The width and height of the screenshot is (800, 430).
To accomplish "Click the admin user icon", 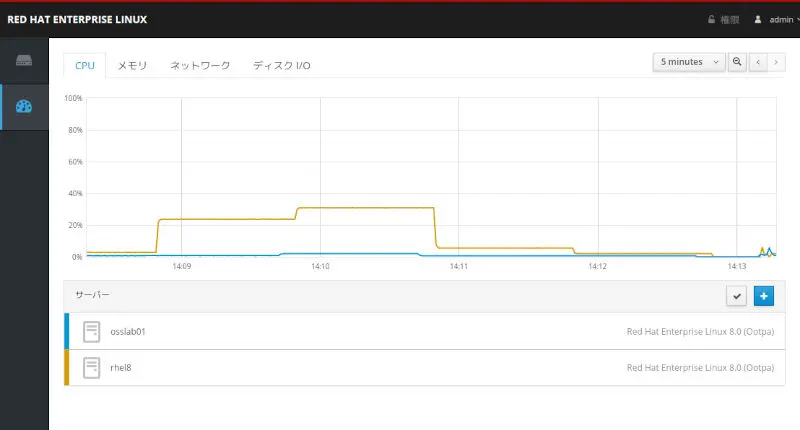I will point(758,19).
